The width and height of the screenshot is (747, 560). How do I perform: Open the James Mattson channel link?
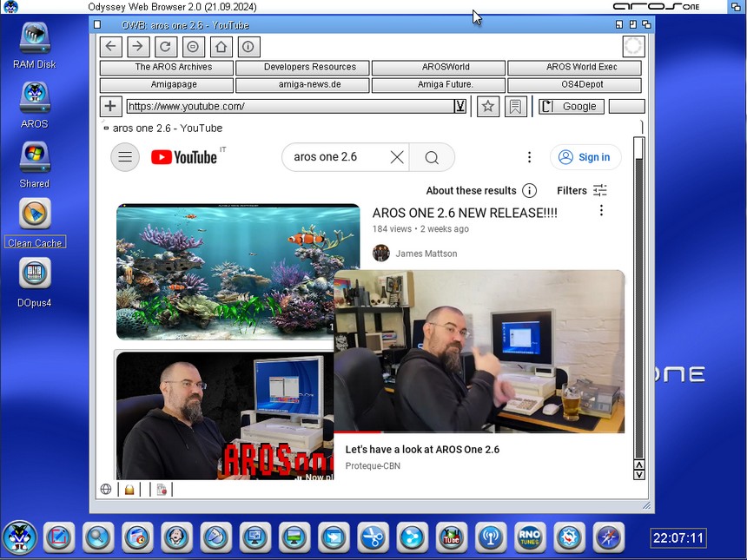426,254
